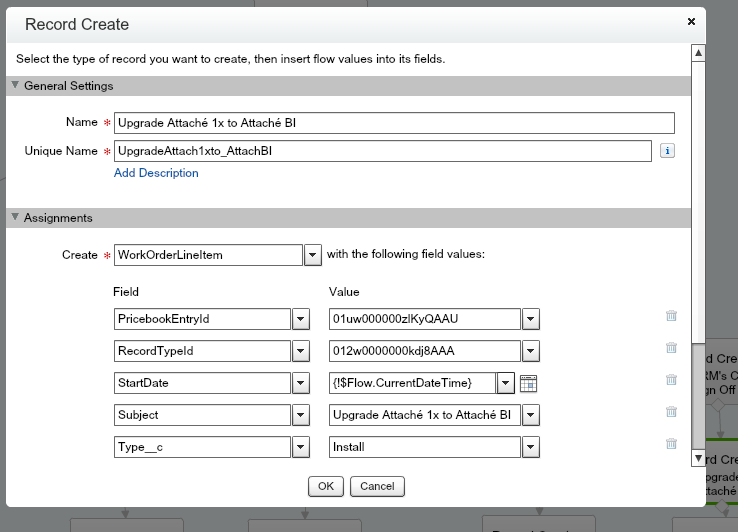738x532 pixels.
Task: Click trash icon for Subject row
Action: [x=671, y=412]
